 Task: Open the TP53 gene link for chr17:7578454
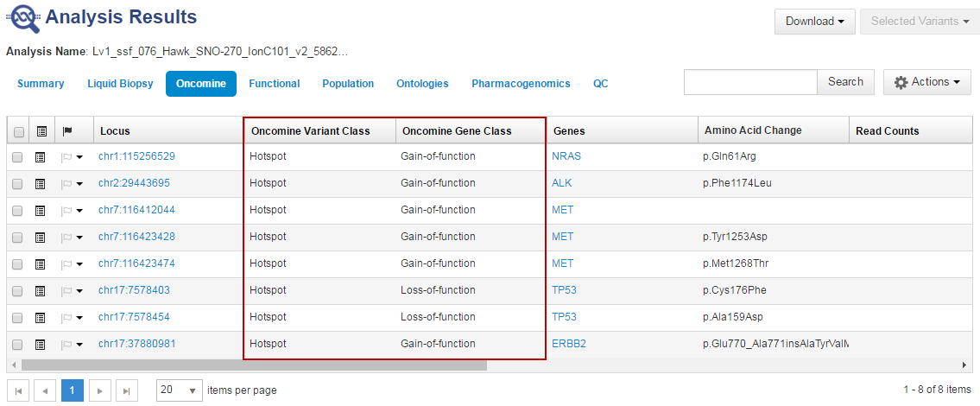click(x=564, y=317)
